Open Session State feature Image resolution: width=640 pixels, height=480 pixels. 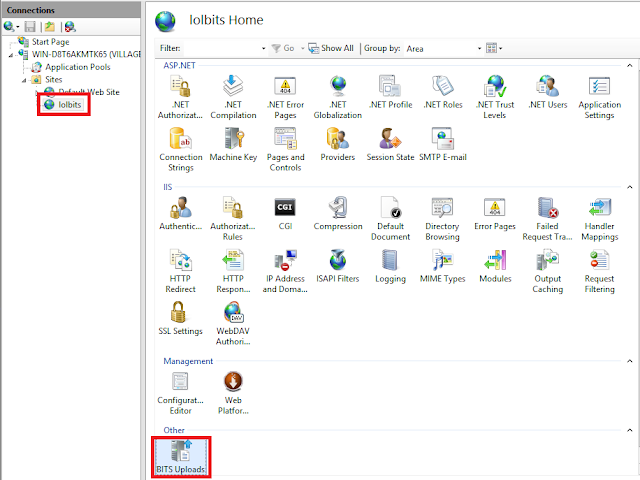(x=390, y=145)
